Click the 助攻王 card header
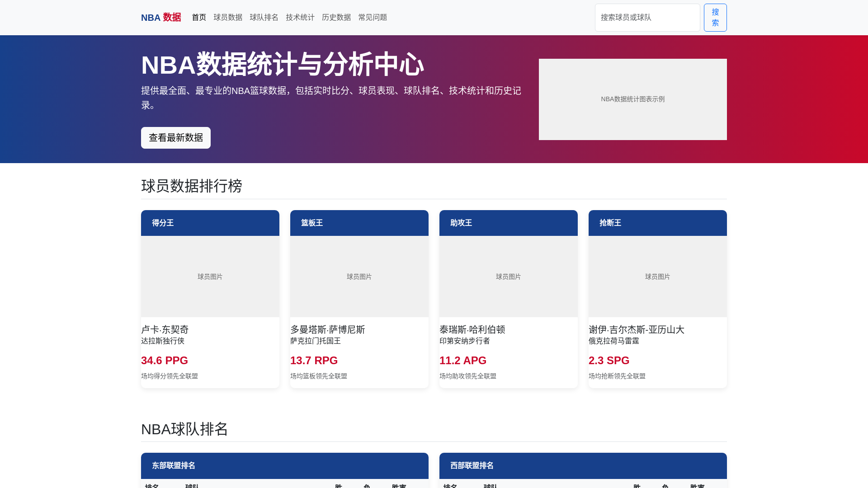Screen dimensions: 868x488 coord(509,223)
